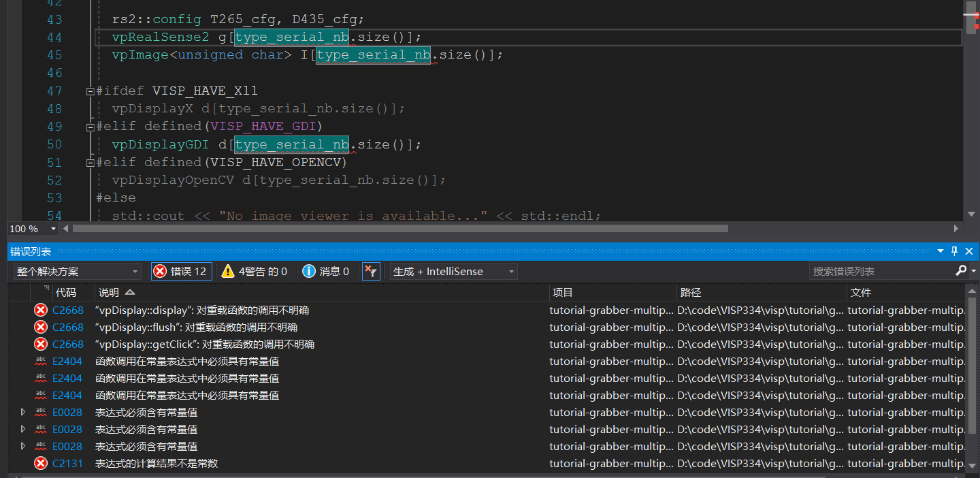Select the vpDisplay::getClick error description
Viewport: 980px width, 478px height.
(205, 345)
